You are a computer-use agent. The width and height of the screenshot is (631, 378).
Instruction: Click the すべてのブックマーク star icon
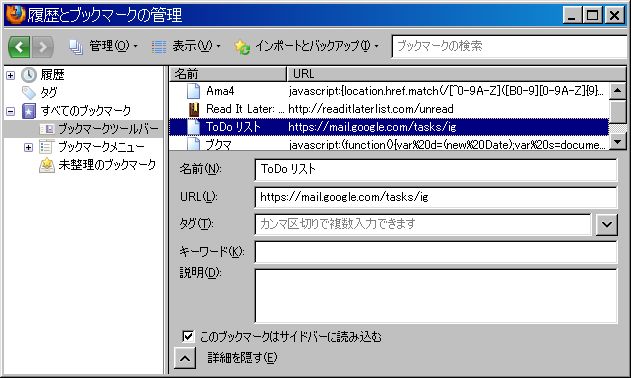click(x=29, y=111)
